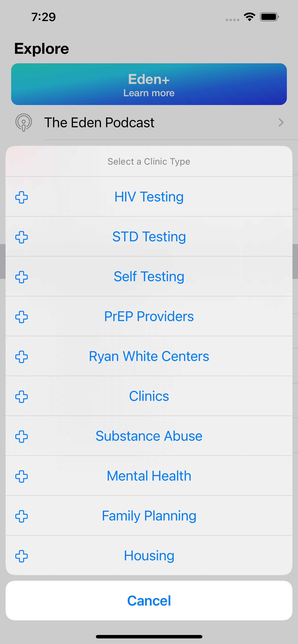Choose Family Planning from the sheet
The height and width of the screenshot is (644, 298).
click(x=149, y=516)
